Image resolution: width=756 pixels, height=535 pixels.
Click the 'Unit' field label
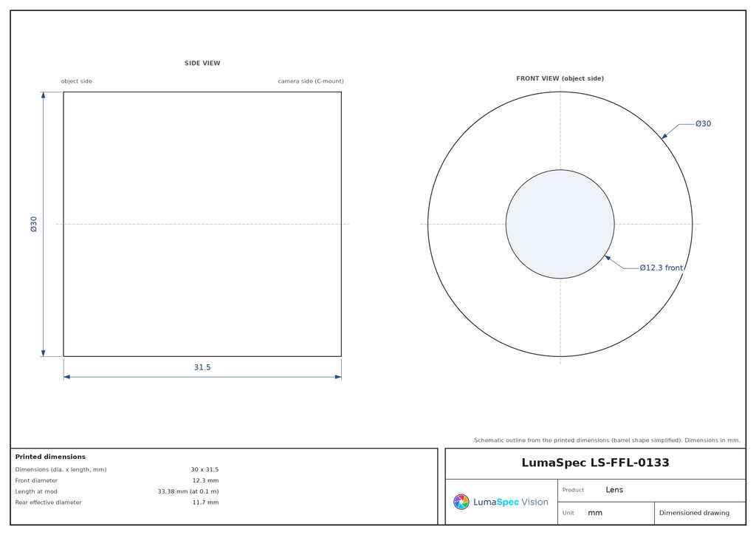click(x=568, y=513)
